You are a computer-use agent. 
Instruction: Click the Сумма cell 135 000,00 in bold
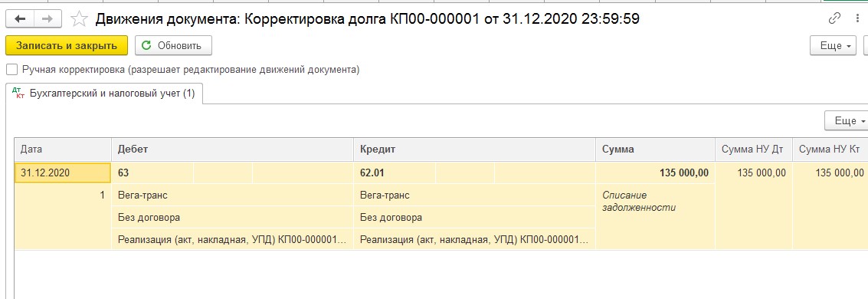[x=656, y=172]
